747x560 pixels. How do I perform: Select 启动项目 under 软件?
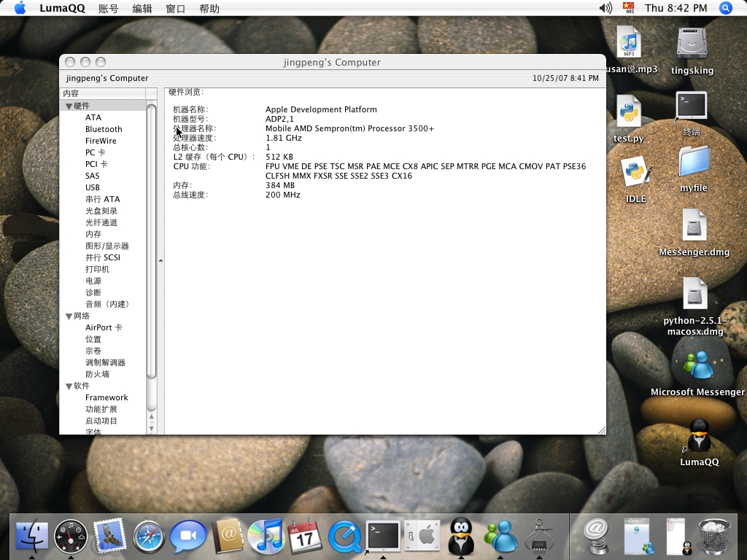point(101,421)
